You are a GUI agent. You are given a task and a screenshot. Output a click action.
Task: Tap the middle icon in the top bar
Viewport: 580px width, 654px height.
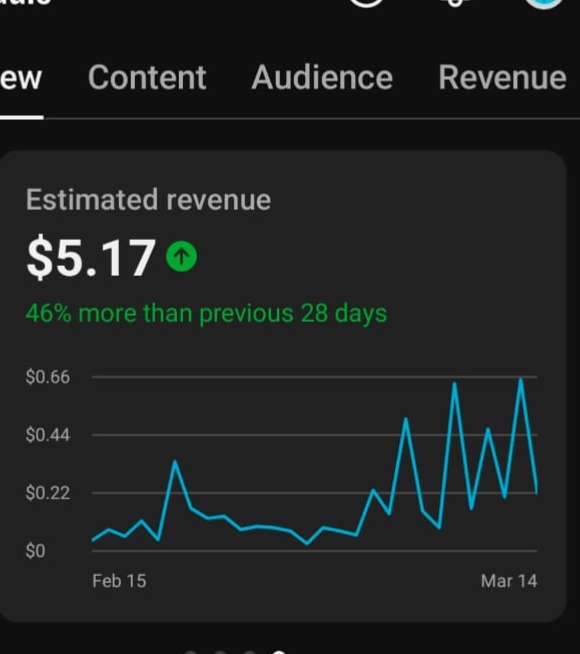pyautogui.click(x=456, y=3)
